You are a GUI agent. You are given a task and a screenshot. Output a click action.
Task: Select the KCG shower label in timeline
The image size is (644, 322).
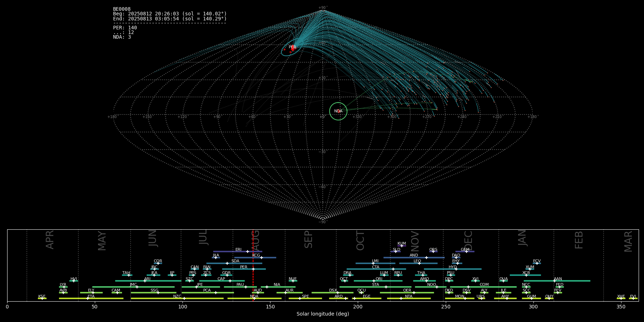256,255
